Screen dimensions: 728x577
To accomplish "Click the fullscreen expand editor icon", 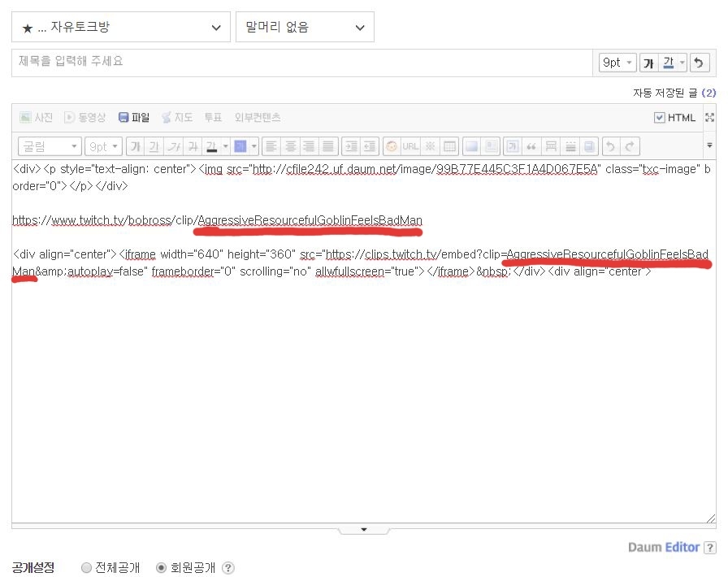I will [x=709, y=118].
